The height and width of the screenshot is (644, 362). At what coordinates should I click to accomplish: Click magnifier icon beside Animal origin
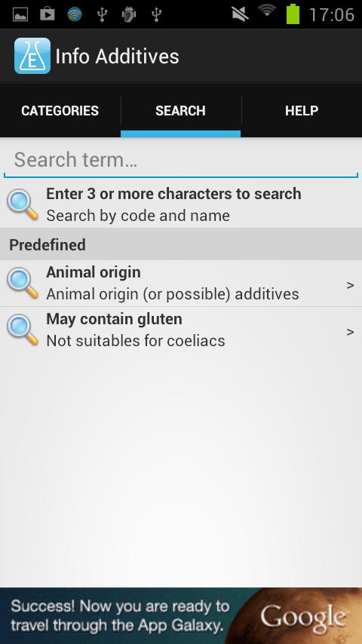23,284
